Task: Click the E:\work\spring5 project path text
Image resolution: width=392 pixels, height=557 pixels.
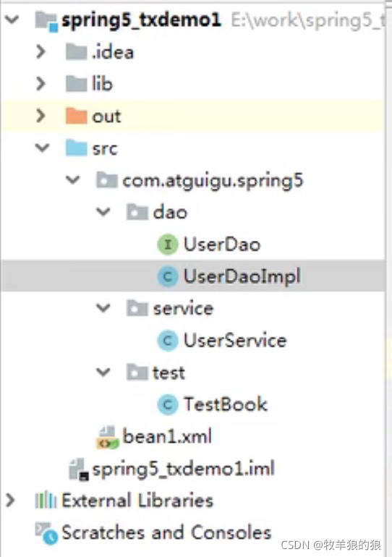Action: pyautogui.click(x=308, y=20)
